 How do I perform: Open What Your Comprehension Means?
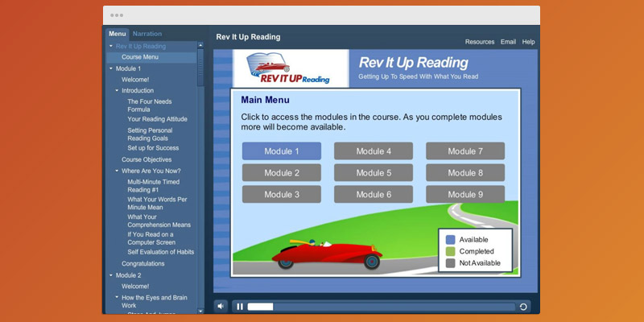pyautogui.click(x=159, y=221)
